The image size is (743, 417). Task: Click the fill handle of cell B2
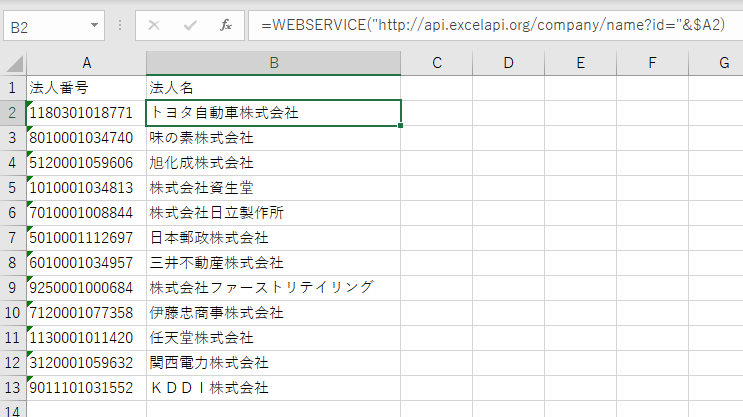point(401,125)
